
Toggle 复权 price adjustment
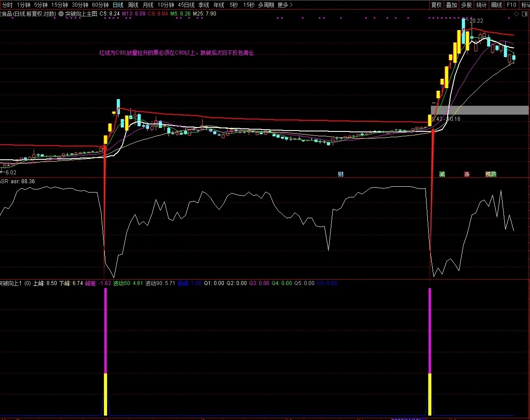pos(436,5)
